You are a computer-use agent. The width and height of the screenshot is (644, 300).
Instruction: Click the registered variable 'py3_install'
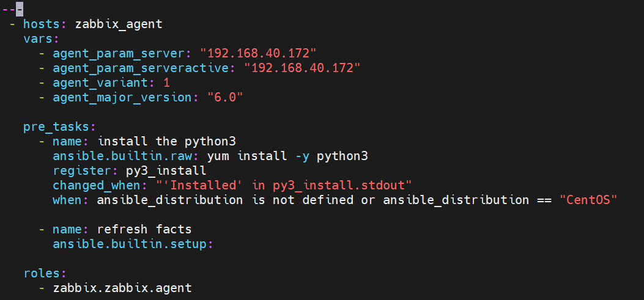coord(166,171)
